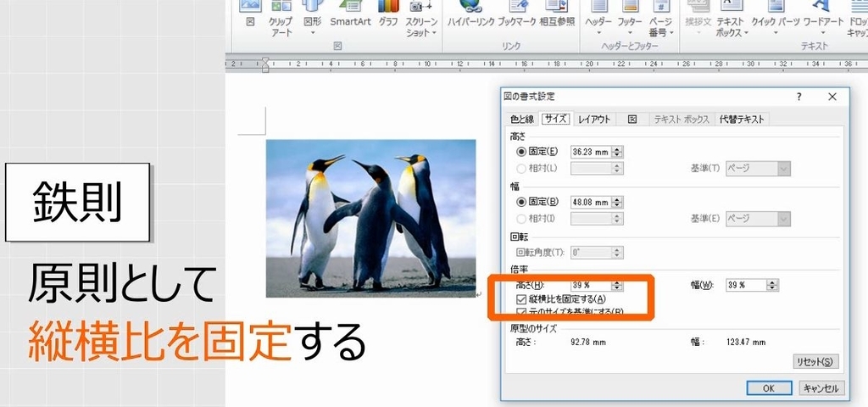This screenshot has height=407, width=868.
Task: Click the dialog help question mark
Action: 798,97
